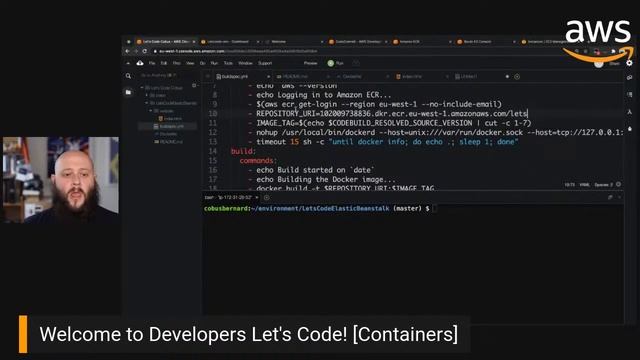Open the Find menu
The width and height of the screenshot is (640, 360).
[177, 63]
